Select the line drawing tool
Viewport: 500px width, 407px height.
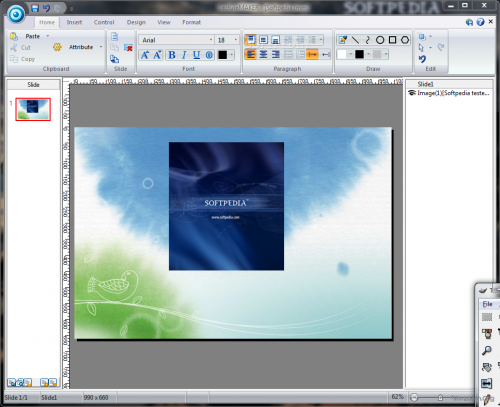pos(355,40)
